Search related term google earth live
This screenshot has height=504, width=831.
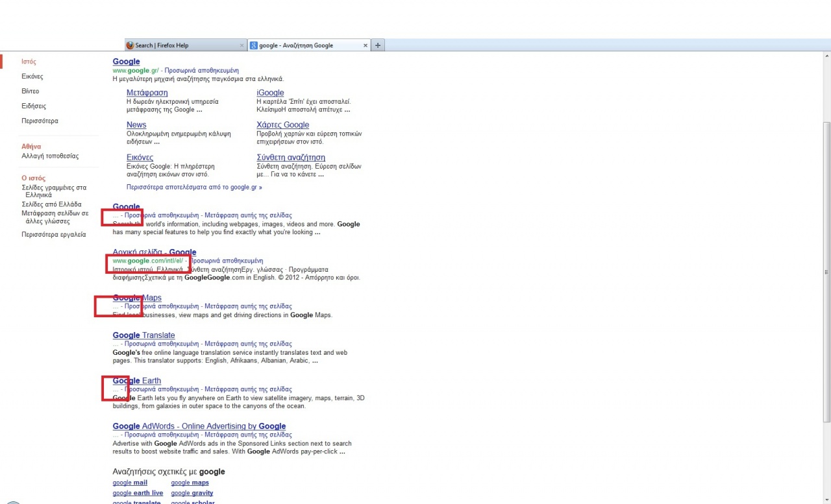[138, 493]
